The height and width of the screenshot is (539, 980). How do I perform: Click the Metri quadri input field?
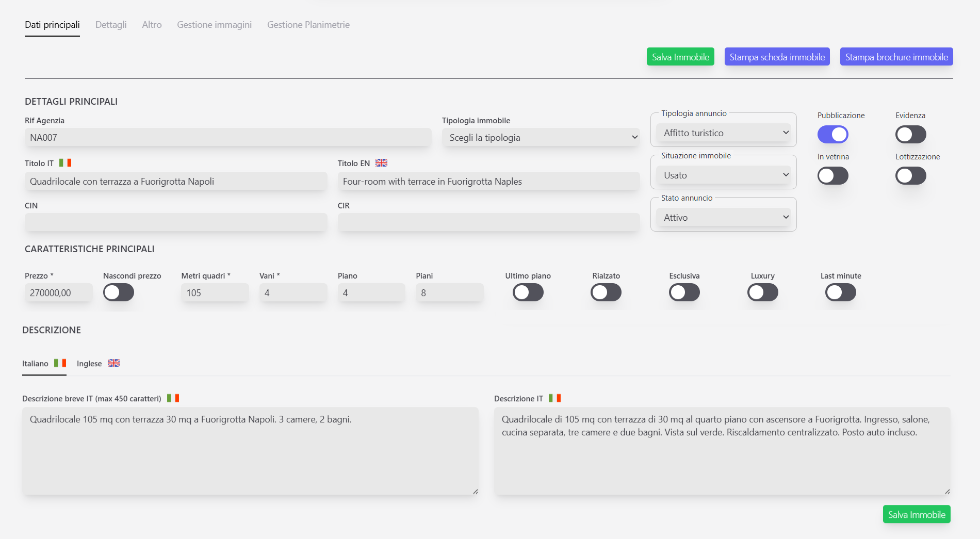pyautogui.click(x=215, y=293)
